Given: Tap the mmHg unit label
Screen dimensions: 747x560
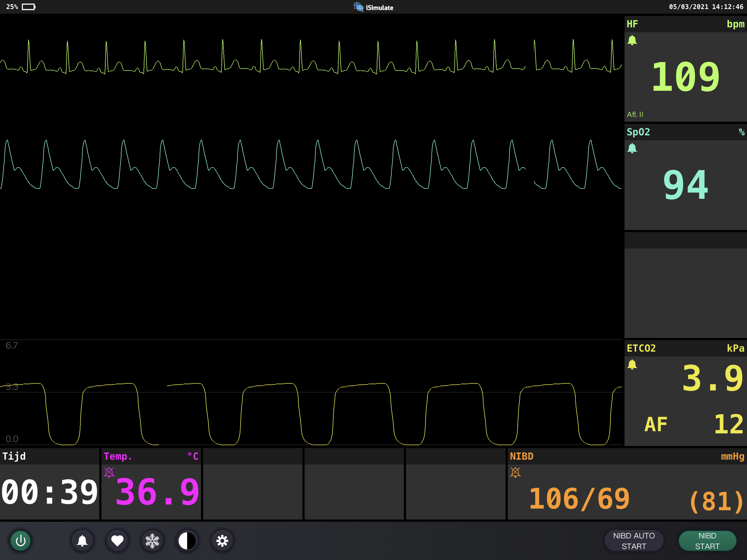Looking at the screenshot, I should [x=733, y=457].
